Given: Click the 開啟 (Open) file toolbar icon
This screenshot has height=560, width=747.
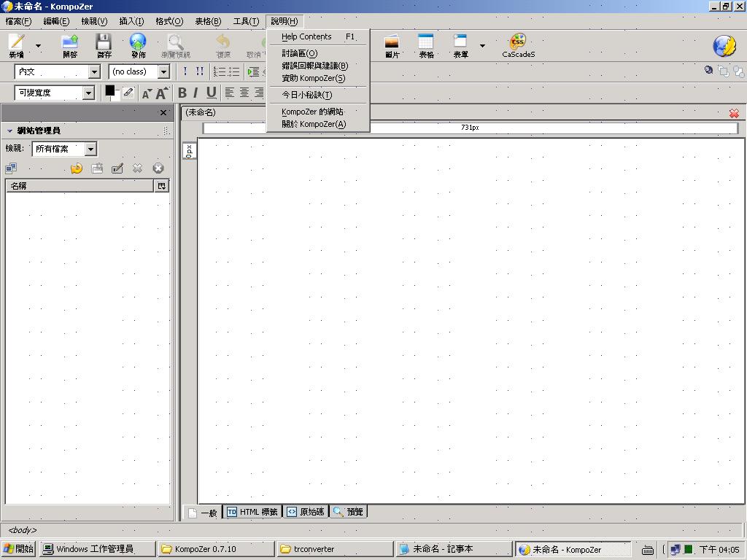Looking at the screenshot, I should (69, 44).
